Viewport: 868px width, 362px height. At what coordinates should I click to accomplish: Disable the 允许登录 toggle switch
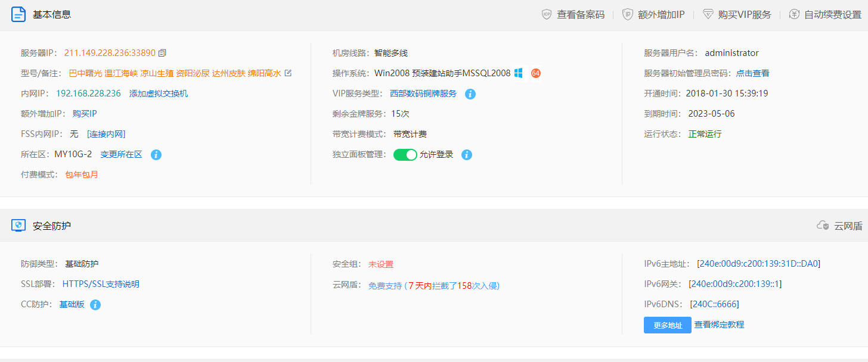point(405,154)
